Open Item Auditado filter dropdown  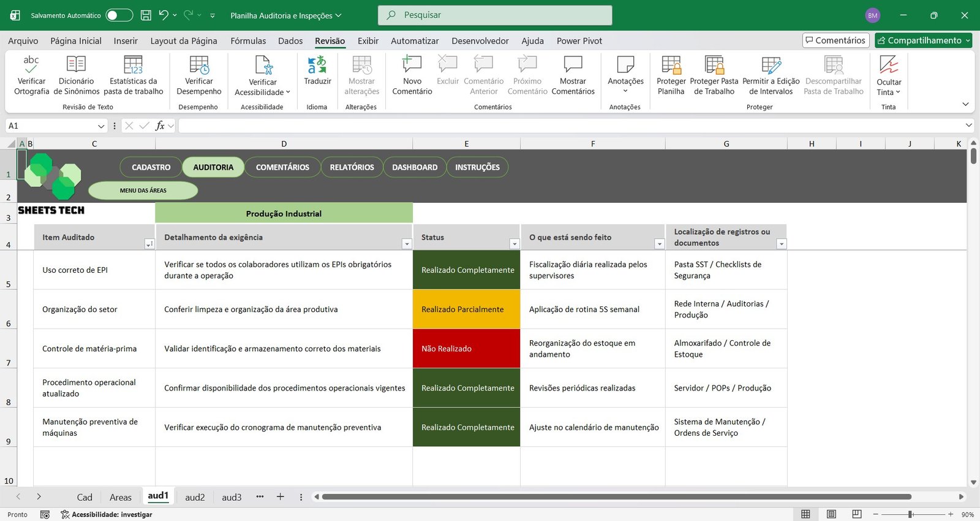149,244
